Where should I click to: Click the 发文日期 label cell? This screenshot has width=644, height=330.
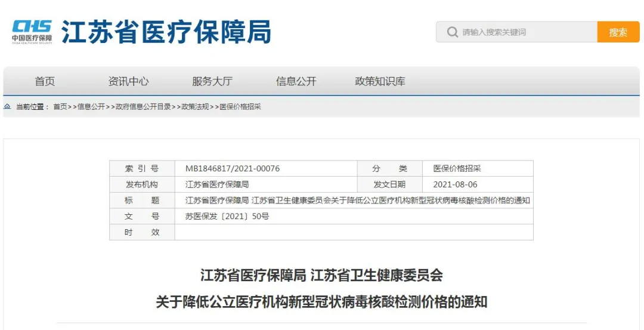coord(390,184)
